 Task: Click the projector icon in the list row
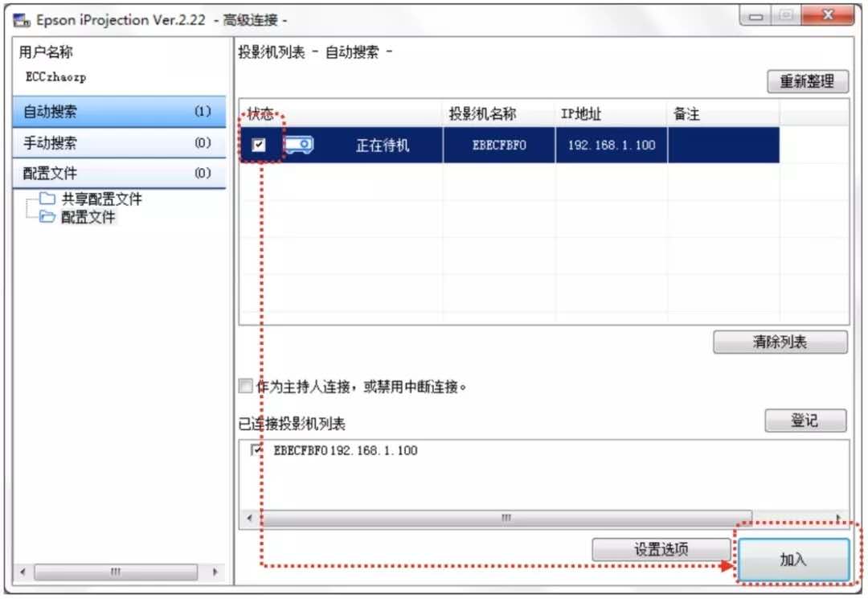pos(299,146)
